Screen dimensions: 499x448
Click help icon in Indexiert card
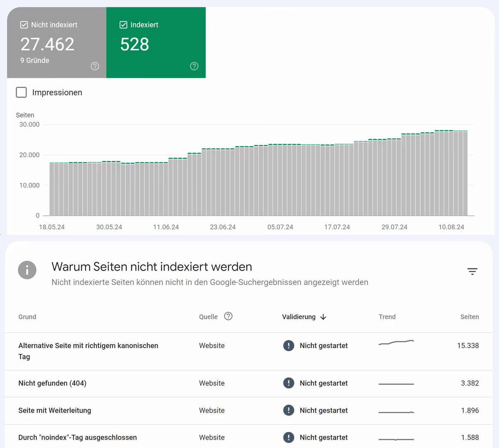point(194,66)
